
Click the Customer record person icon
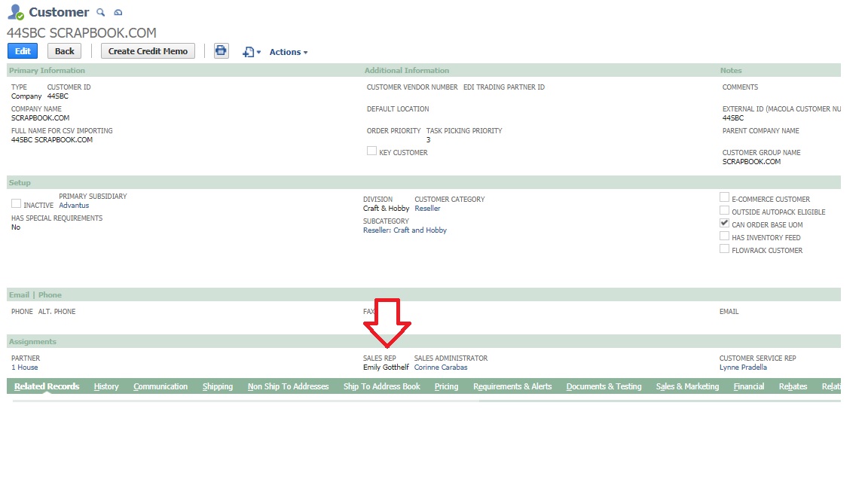(16, 11)
